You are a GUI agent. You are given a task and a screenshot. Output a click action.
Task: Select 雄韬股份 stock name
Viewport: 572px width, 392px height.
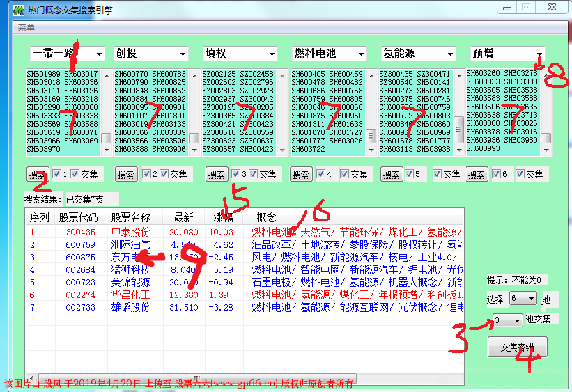pos(130,307)
